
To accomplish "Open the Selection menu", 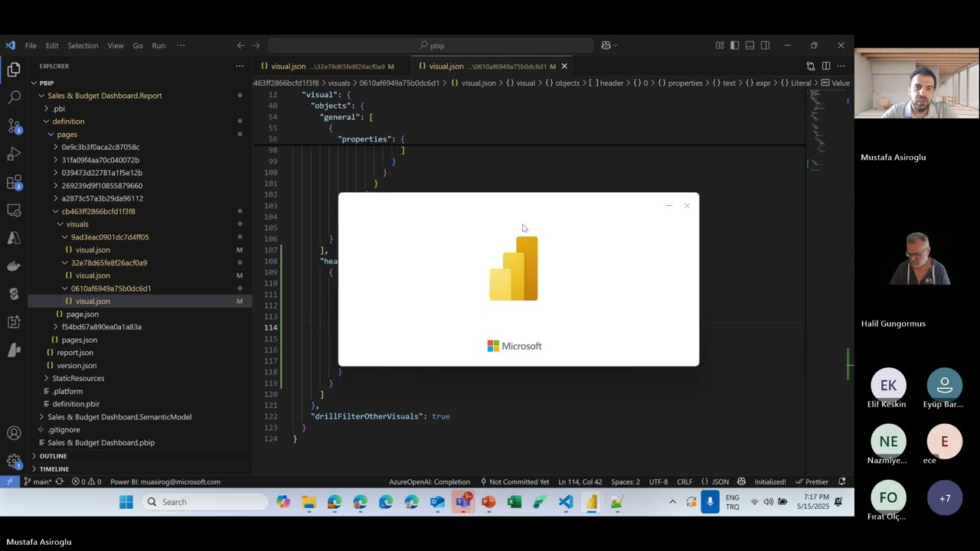I will coord(83,46).
